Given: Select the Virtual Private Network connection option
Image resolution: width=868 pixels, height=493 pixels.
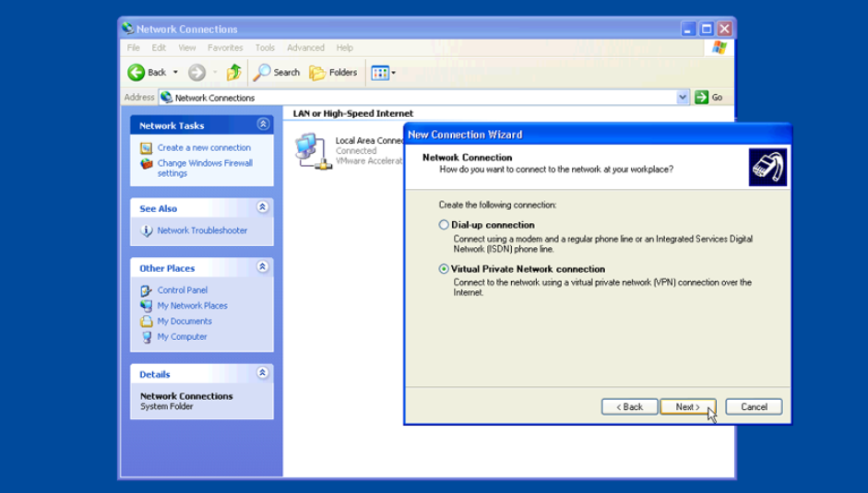Looking at the screenshot, I should pyautogui.click(x=444, y=269).
